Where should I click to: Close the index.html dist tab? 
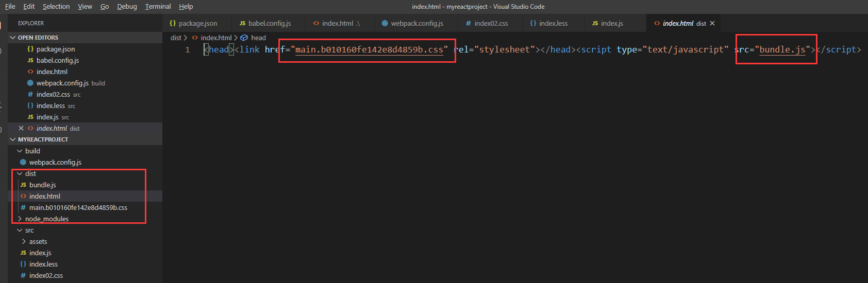(x=712, y=23)
